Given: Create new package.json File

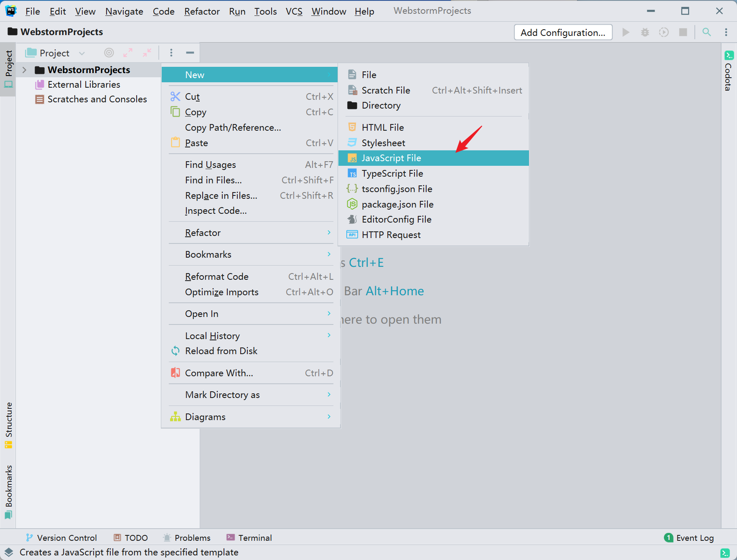Looking at the screenshot, I should pos(434,204).
